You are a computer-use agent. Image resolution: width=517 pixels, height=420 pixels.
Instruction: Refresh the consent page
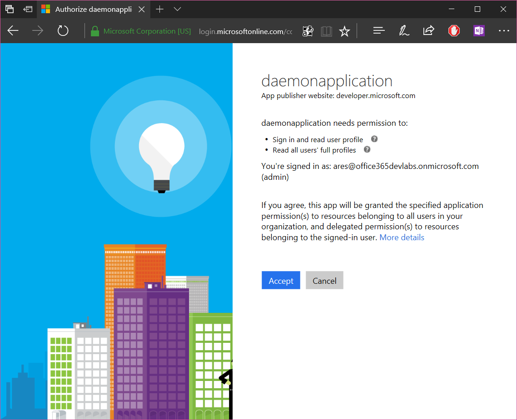(x=63, y=30)
